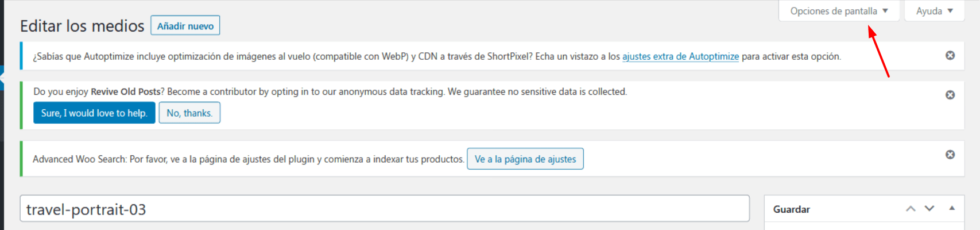This screenshot has width=980, height=230.
Task: Click the Revive Old Posts bold text
Action: point(126,91)
